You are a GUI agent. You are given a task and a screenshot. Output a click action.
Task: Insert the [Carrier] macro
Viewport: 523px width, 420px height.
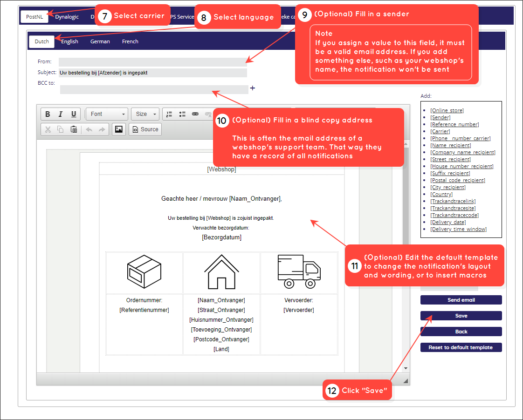point(440,131)
